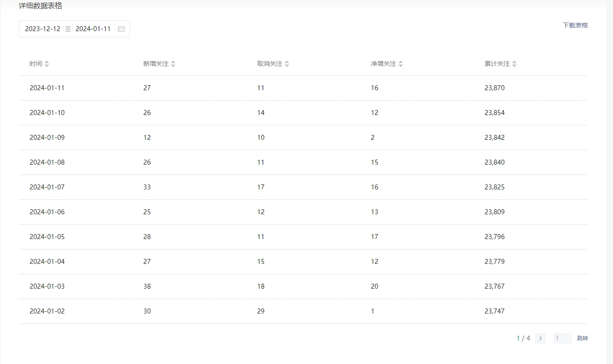
Task: Click the 取消关注 column header
Action: point(269,64)
